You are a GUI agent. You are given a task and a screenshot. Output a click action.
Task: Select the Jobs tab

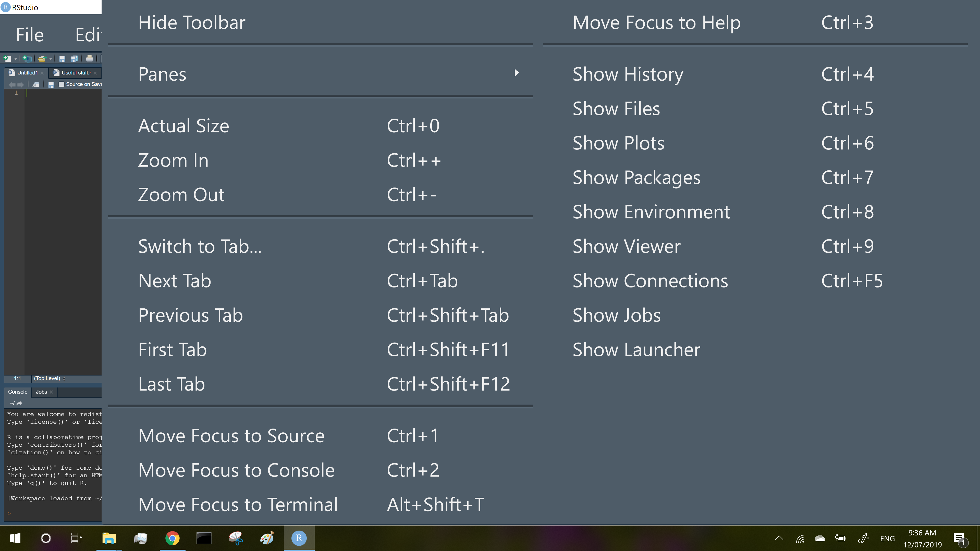pyautogui.click(x=41, y=392)
